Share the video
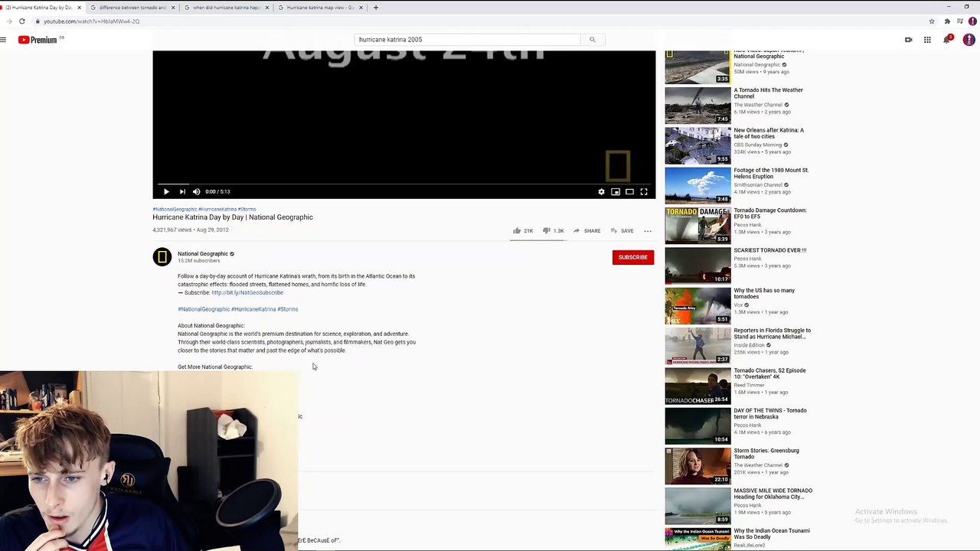Viewport: 980px width, 551px height. pos(586,230)
